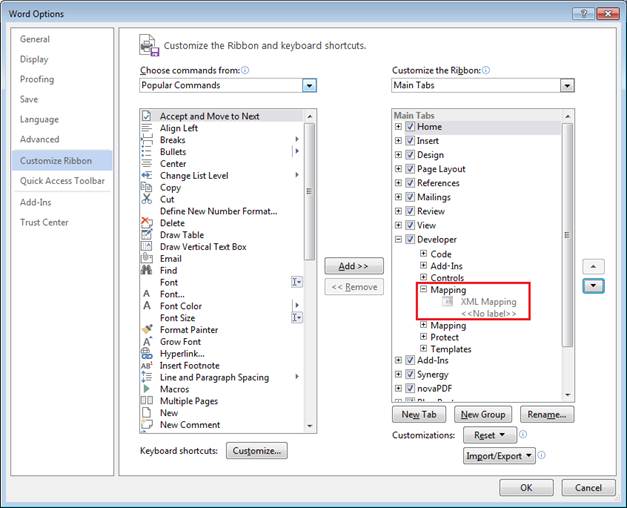Expand the Code group
This screenshot has height=508, width=627.
click(423, 253)
